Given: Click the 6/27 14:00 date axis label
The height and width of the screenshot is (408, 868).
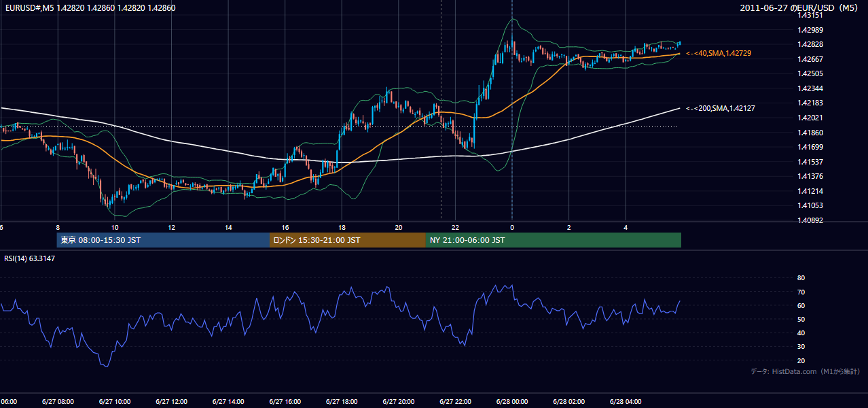Looking at the screenshot, I should pyautogui.click(x=228, y=402).
